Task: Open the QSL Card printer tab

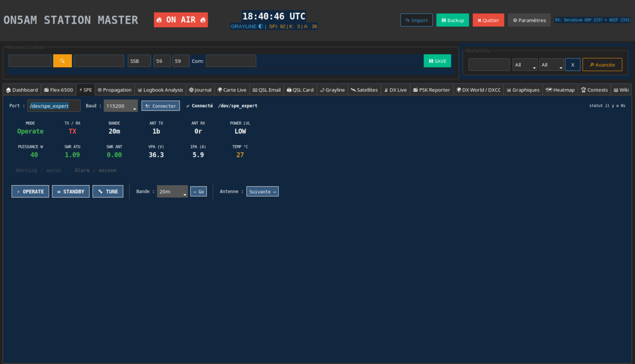Action: pos(300,90)
